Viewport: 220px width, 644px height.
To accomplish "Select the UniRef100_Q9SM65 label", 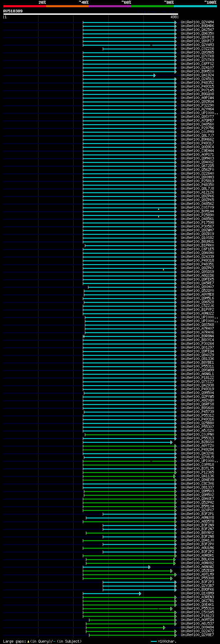I will click(x=197, y=53).
